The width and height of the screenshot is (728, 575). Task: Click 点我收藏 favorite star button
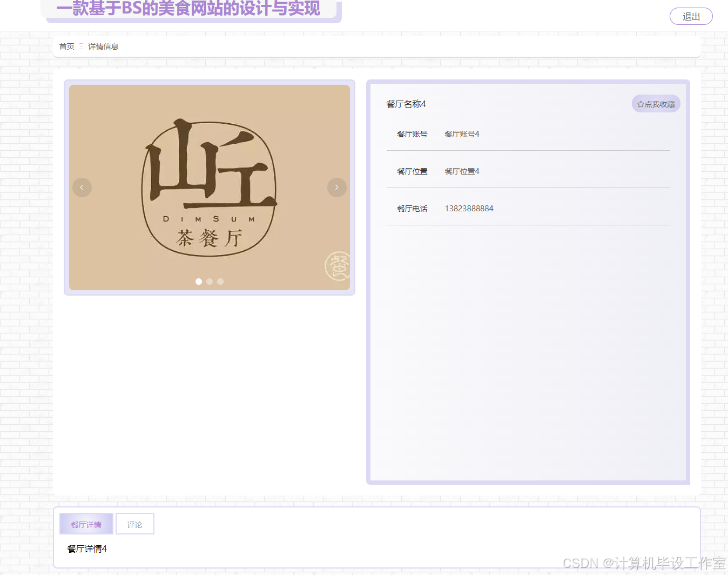(x=656, y=104)
